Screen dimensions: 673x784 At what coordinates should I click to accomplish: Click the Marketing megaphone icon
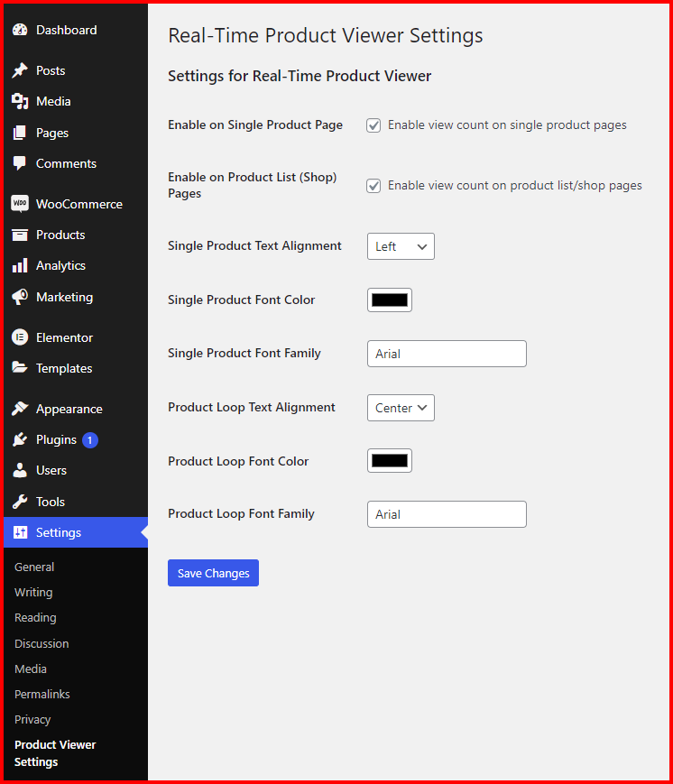click(20, 297)
